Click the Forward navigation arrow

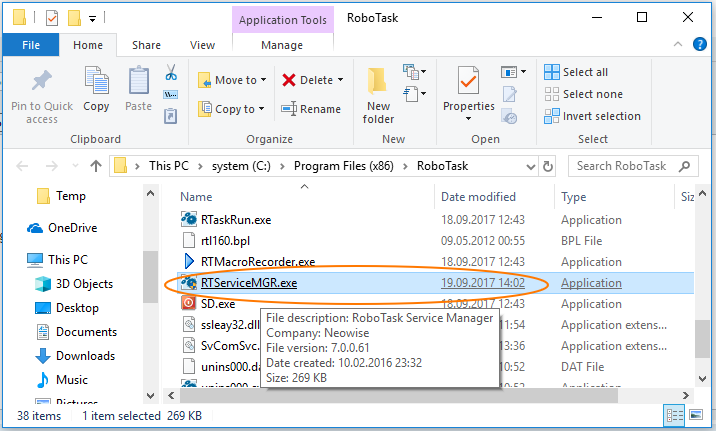click(x=52, y=166)
